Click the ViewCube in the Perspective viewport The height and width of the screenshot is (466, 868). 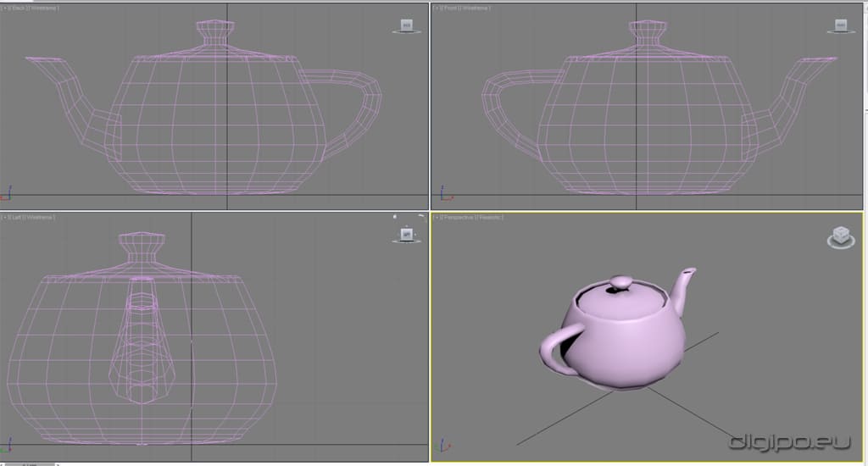841,237
